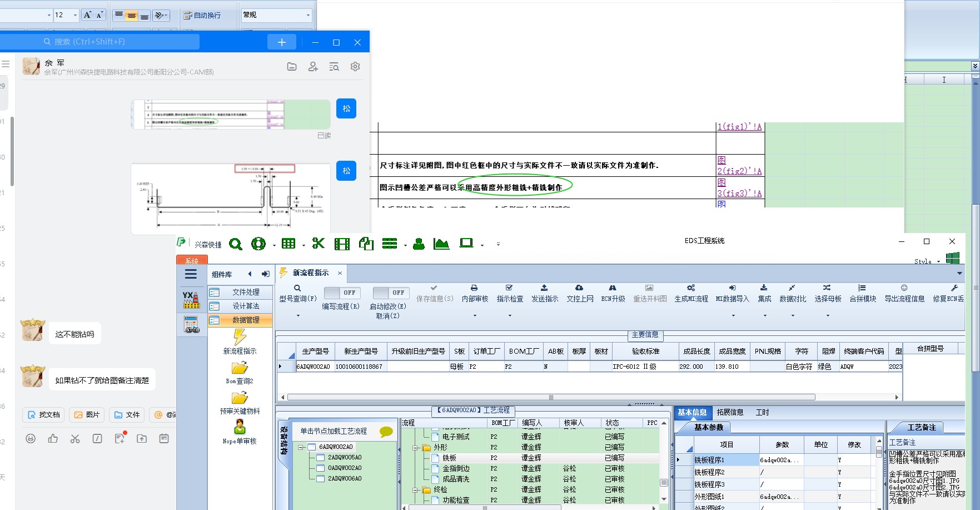Click 发送指示 upload icon
Image resolution: width=980 pixels, height=510 pixels.
point(544,288)
